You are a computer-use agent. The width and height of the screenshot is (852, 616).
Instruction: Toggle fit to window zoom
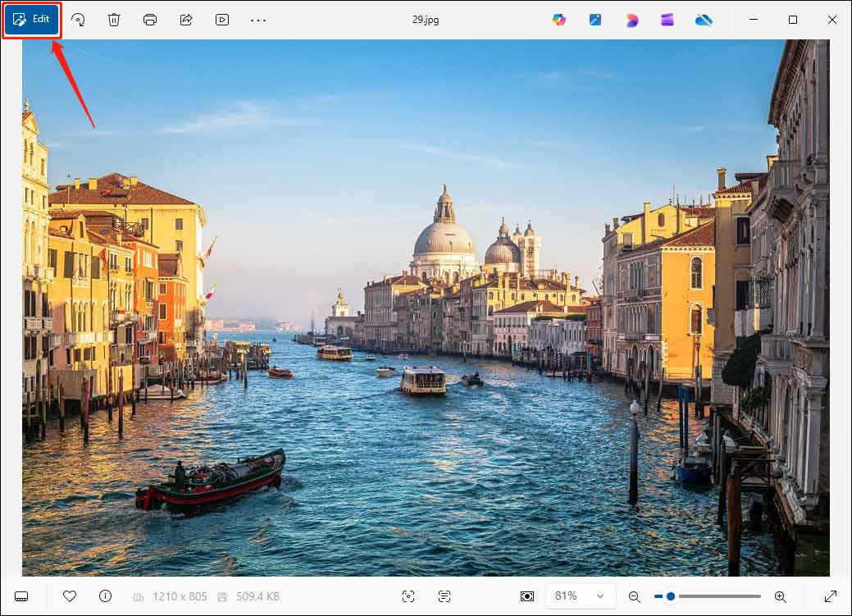(x=529, y=596)
